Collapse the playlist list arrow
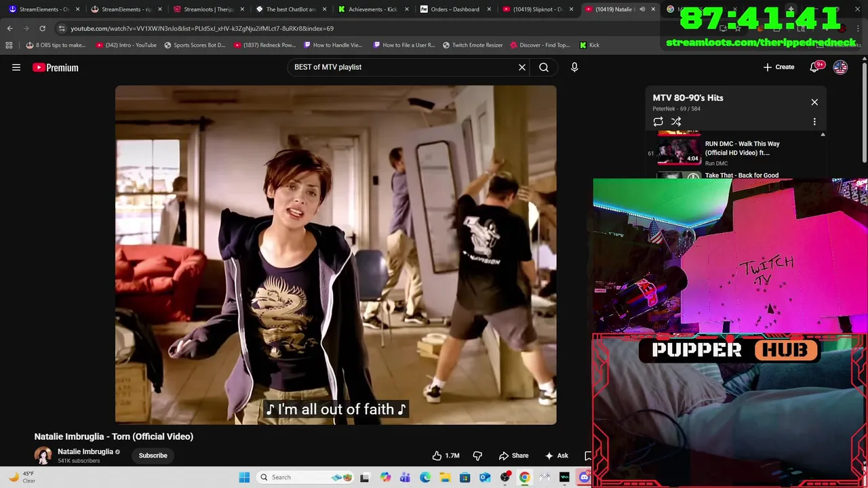 pos(823,135)
